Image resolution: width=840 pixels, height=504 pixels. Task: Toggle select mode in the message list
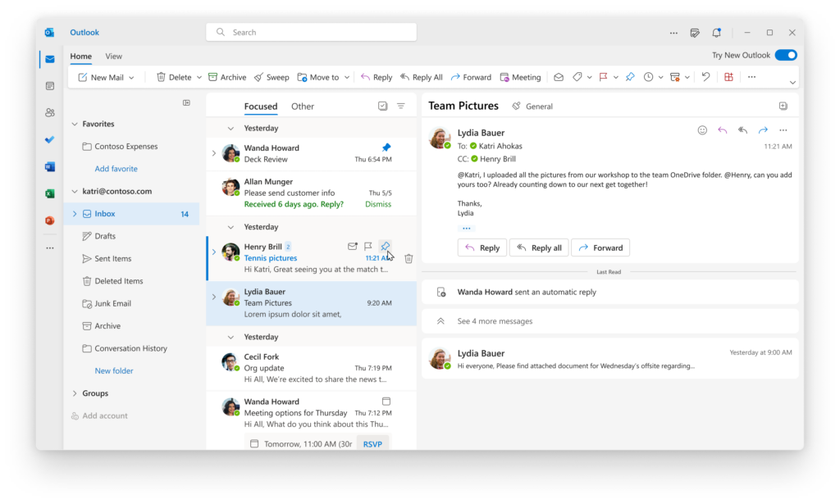coord(382,106)
